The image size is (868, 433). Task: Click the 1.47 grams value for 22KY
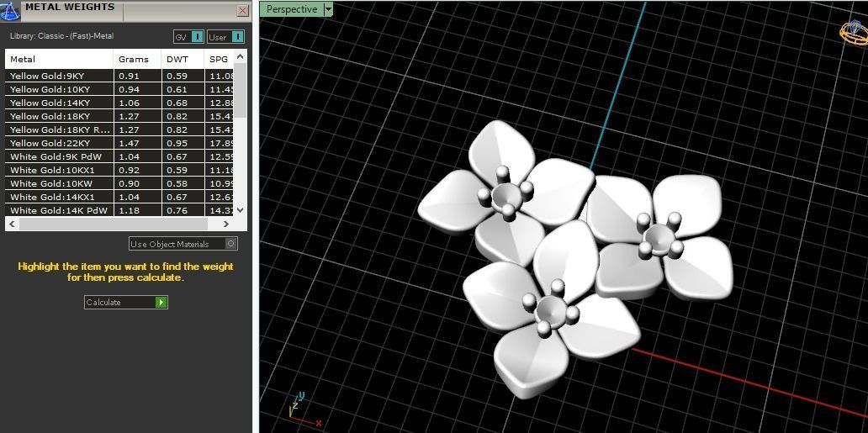(x=130, y=143)
